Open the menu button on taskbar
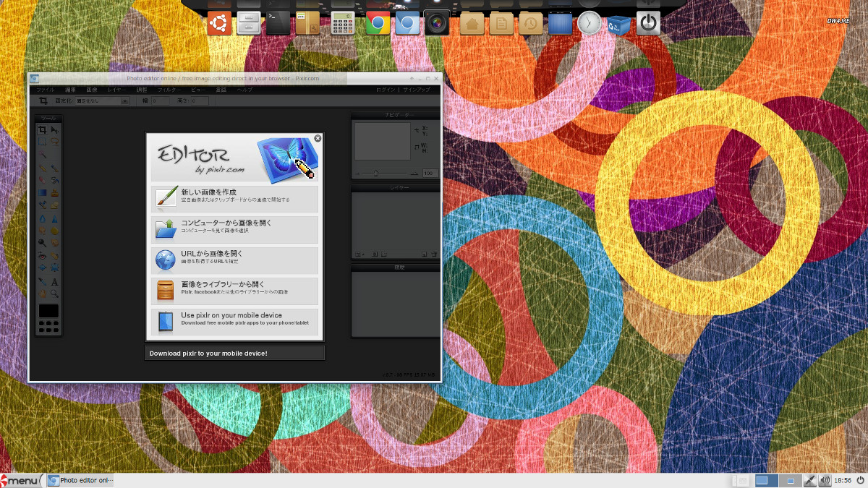The width and height of the screenshot is (868, 488). 22,481
